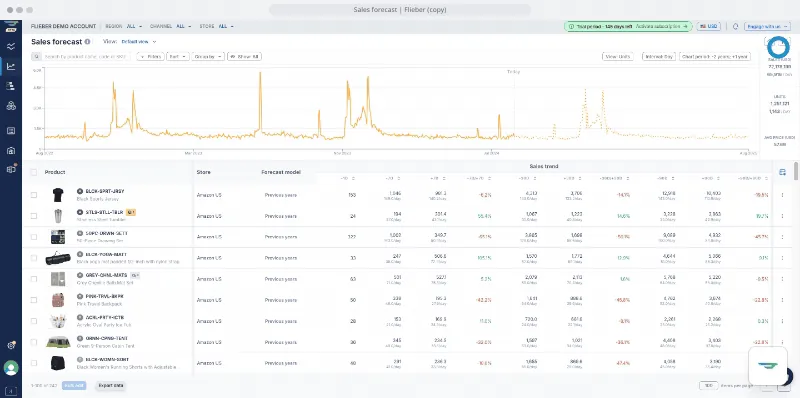
Task: Open the Group by dropdown
Action: coord(208,57)
